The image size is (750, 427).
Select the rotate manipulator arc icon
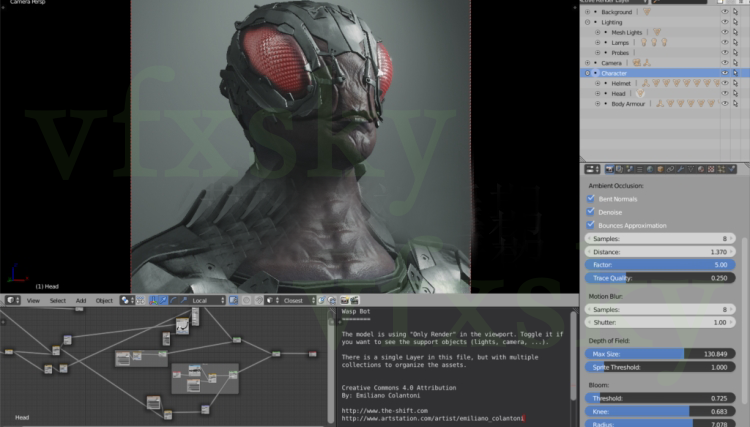tap(173, 300)
